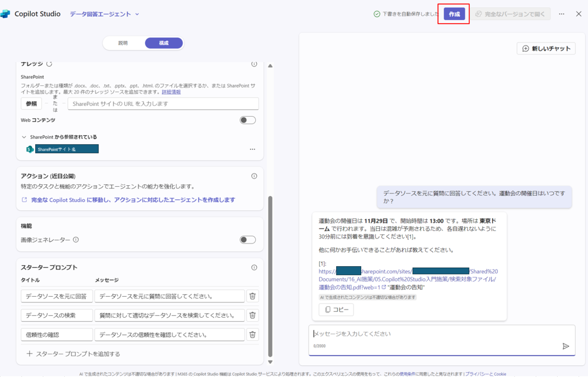Click the メッセージ column header
The height and width of the screenshot is (377, 588).
coord(107,280)
